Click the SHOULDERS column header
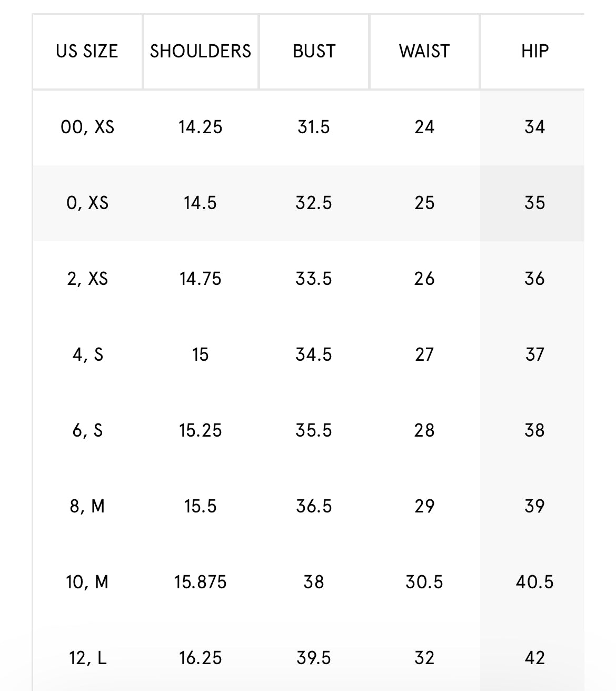The height and width of the screenshot is (691, 616). (201, 51)
